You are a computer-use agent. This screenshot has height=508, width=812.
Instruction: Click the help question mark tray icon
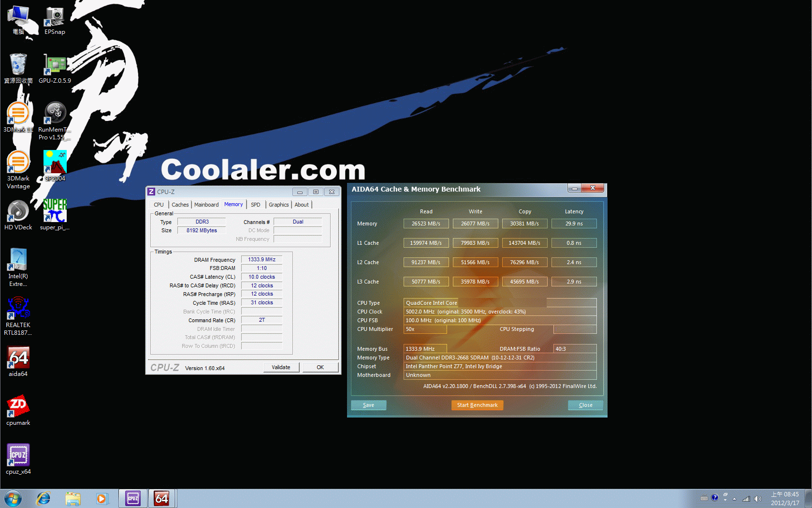(x=715, y=497)
